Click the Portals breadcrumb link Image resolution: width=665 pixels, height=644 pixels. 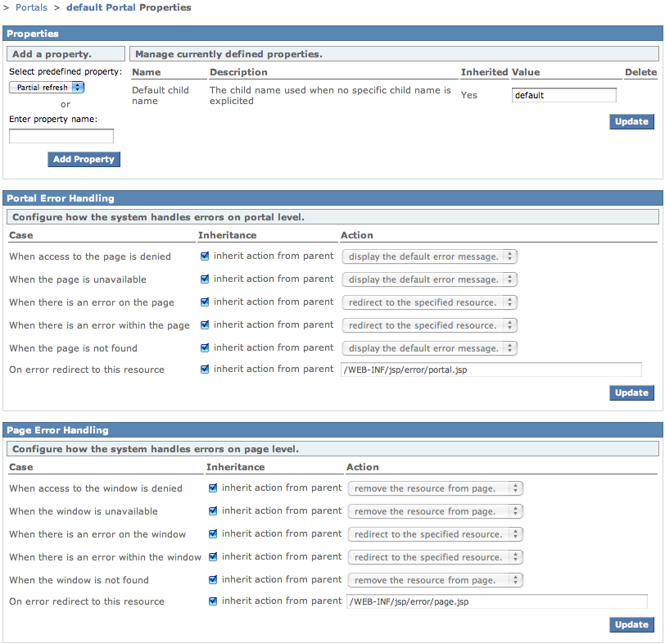tap(31, 7)
